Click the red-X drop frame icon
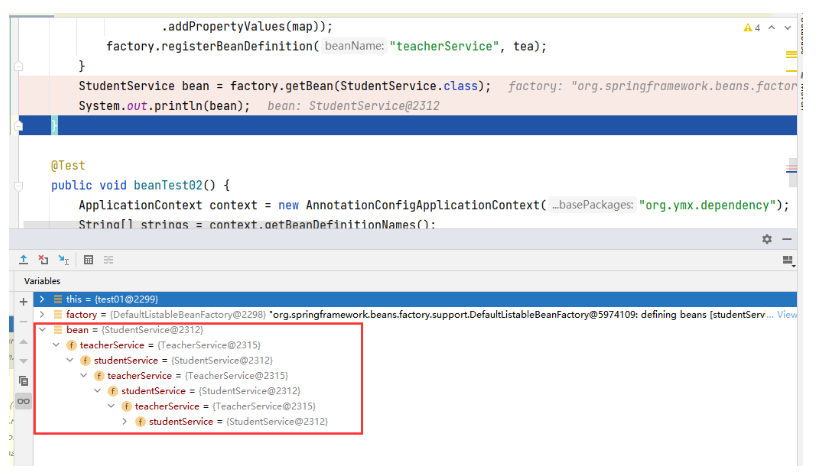Screen dimensions: 823x476 click(x=43, y=260)
